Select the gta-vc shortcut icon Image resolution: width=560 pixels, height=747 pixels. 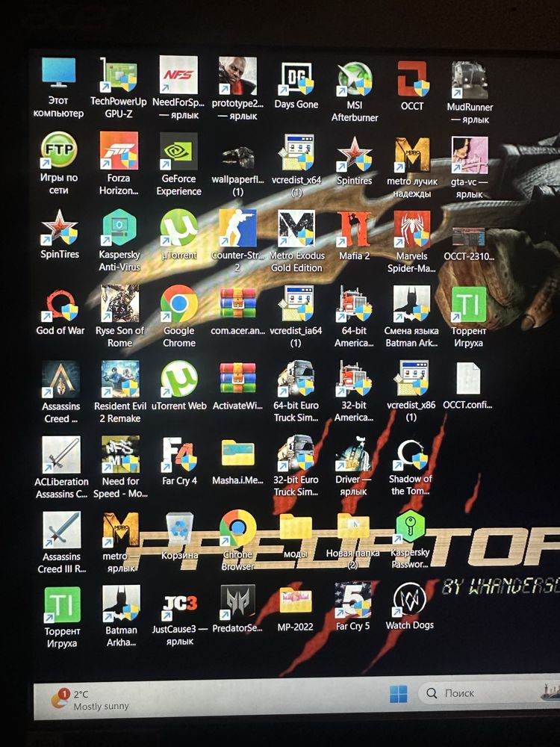[x=470, y=155]
